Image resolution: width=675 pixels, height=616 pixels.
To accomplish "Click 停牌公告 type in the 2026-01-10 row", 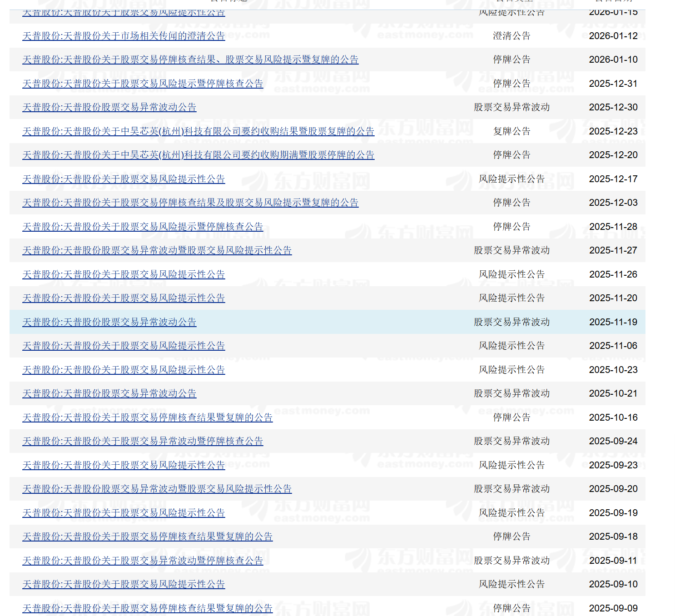I will click(x=512, y=60).
